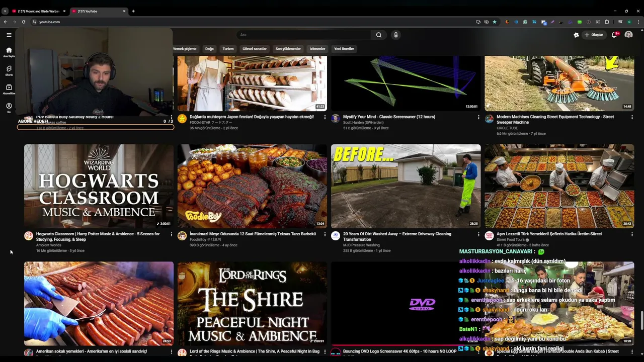Open the Mystify screensaver thumbnail

406,83
